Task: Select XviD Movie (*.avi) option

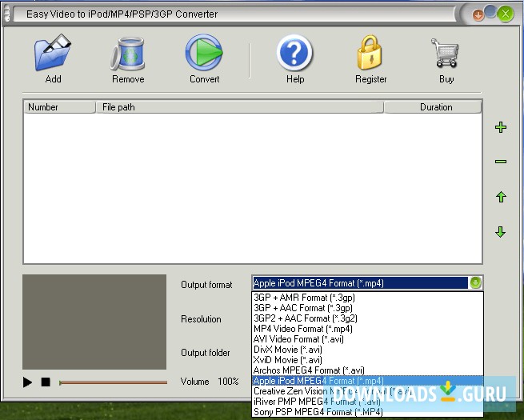Action: (x=367, y=360)
